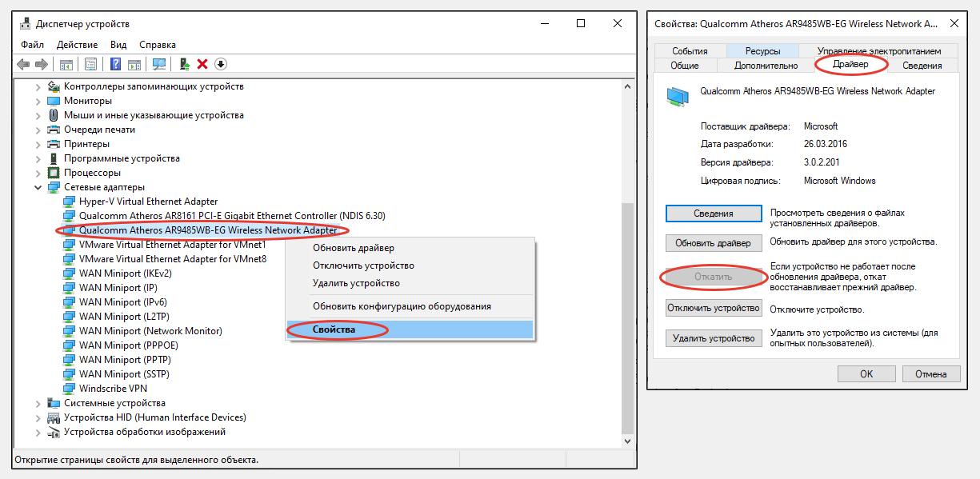The width and height of the screenshot is (980, 479).
Task: Click the Back arrow in Device Manager toolbar
Action: pyautogui.click(x=24, y=64)
